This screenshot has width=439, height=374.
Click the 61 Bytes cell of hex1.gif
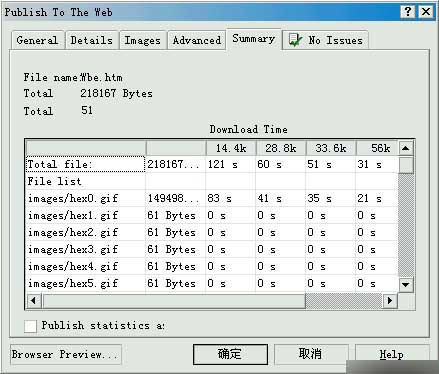(175, 216)
